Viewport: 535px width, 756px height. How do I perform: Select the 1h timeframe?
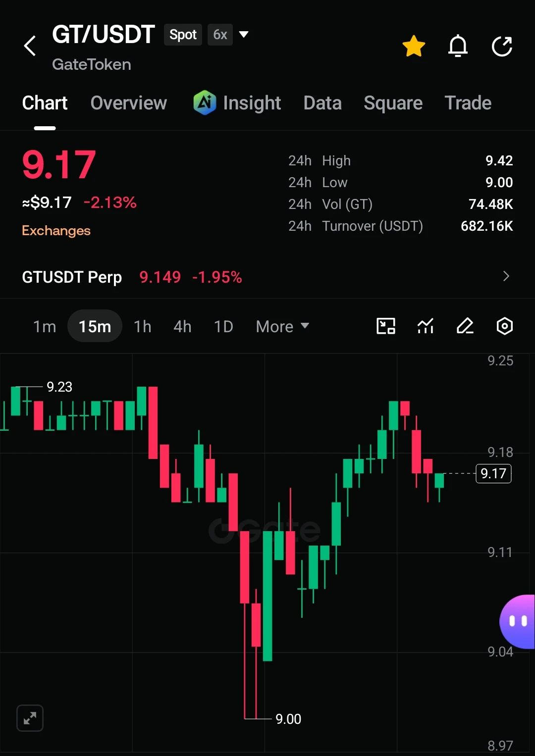(x=143, y=326)
